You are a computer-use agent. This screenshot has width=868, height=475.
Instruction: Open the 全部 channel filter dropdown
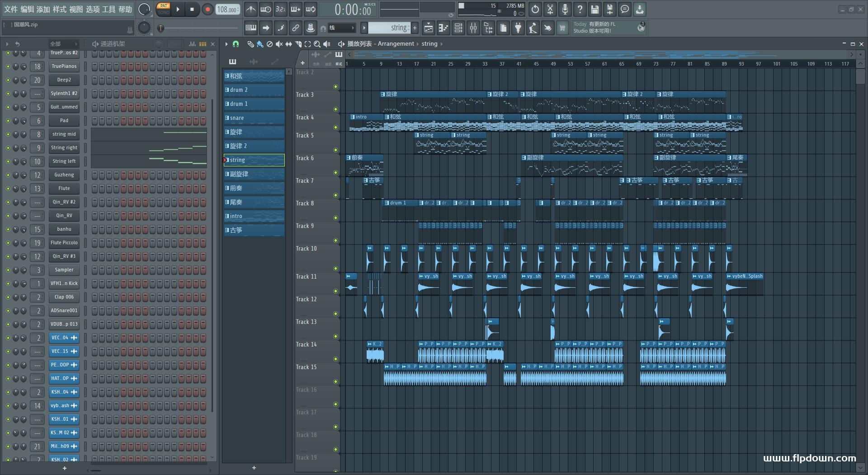64,44
